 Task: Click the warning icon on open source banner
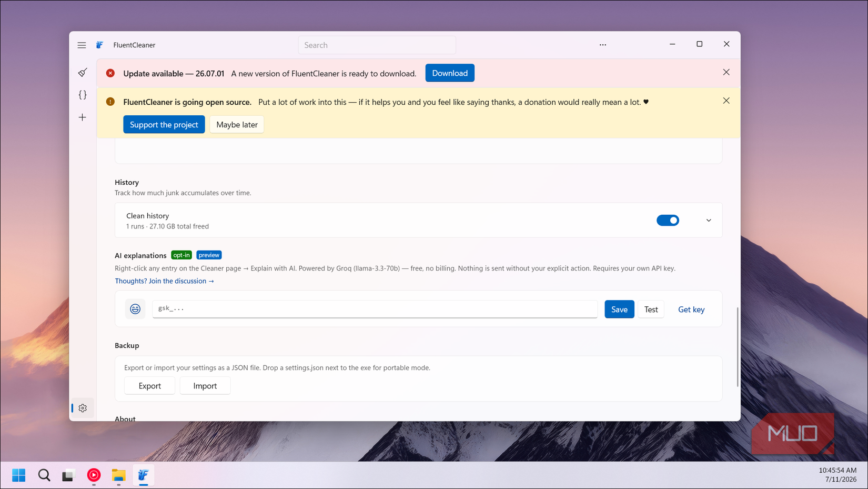click(110, 102)
